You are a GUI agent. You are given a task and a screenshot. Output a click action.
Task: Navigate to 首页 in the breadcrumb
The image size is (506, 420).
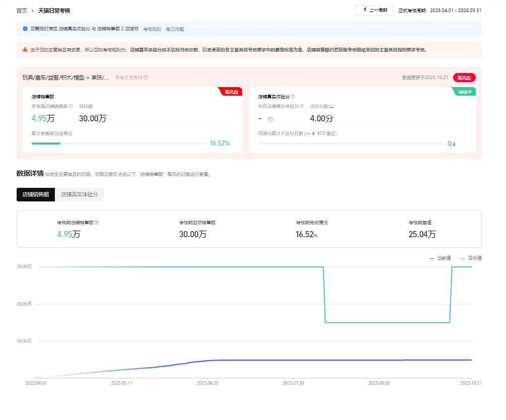tap(22, 10)
